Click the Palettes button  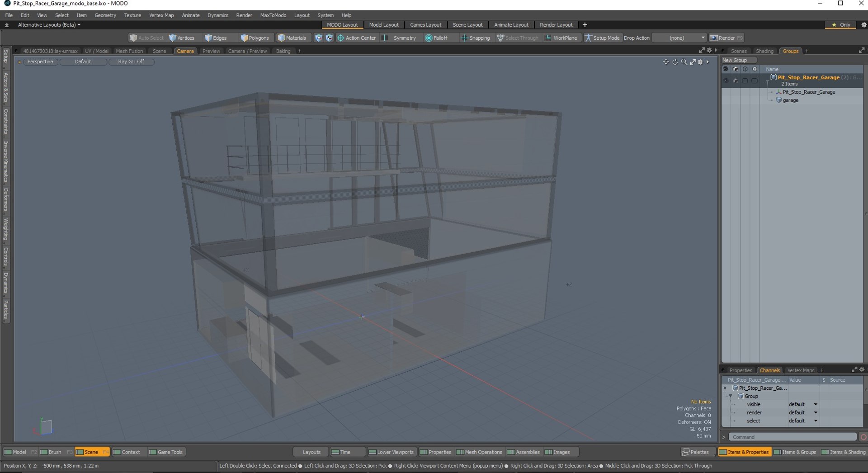695,452
